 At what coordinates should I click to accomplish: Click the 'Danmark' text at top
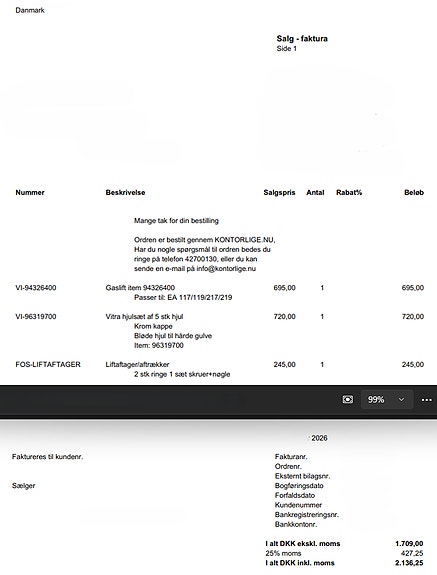(x=30, y=10)
